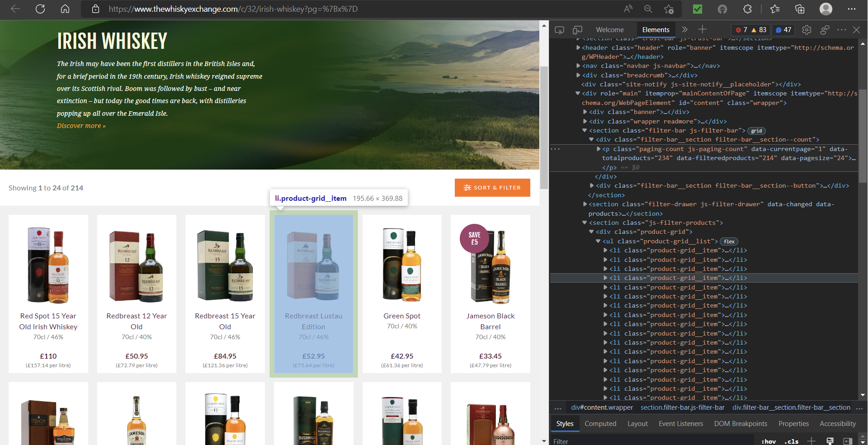Select section.filter-bar.js-filter-bar in breadcrumb trail
The image size is (868, 445).
click(x=683, y=407)
